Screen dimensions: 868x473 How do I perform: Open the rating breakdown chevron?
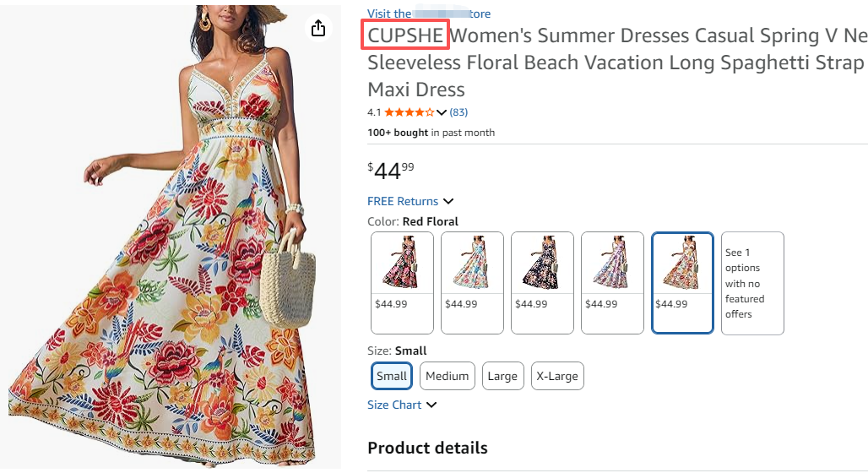coord(442,112)
